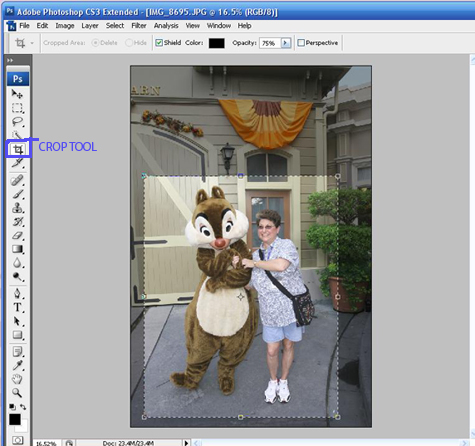Click the crop center point marker
This screenshot has width=475, height=446.
pos(241,296)
